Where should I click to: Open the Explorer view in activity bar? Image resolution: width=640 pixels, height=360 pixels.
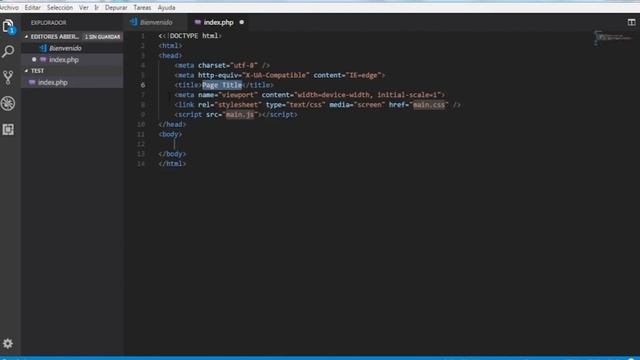8,27
